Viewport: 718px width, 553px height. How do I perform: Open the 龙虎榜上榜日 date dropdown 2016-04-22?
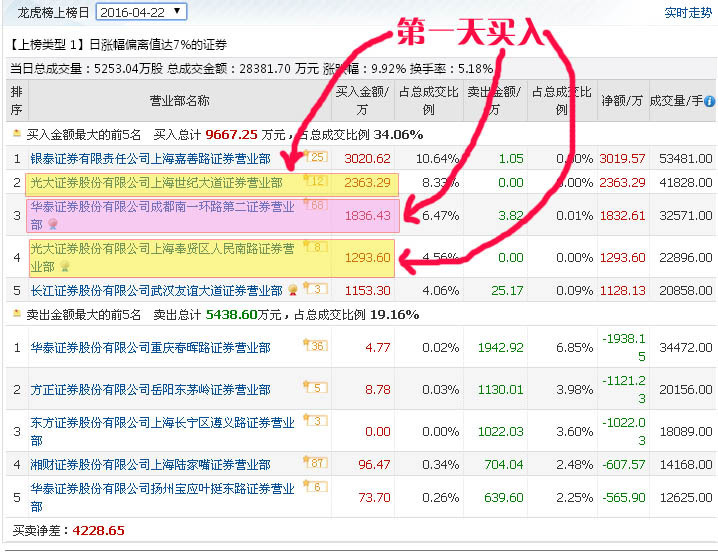[141, 12]
